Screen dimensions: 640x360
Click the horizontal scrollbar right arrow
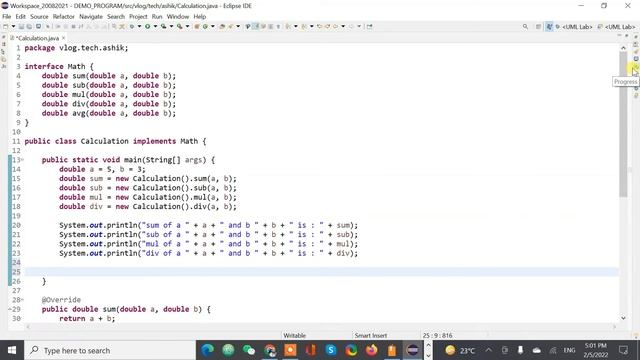tap(614, 327)
